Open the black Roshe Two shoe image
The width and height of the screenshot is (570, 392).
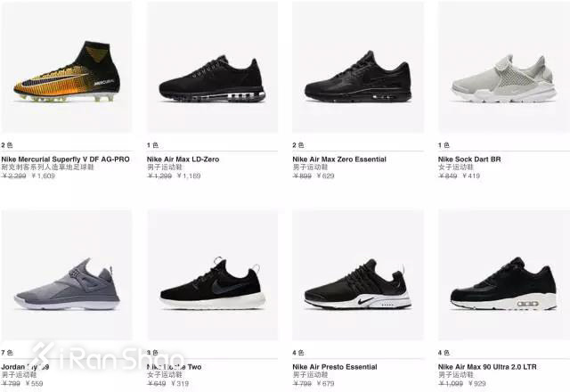(x=212, y=275)
